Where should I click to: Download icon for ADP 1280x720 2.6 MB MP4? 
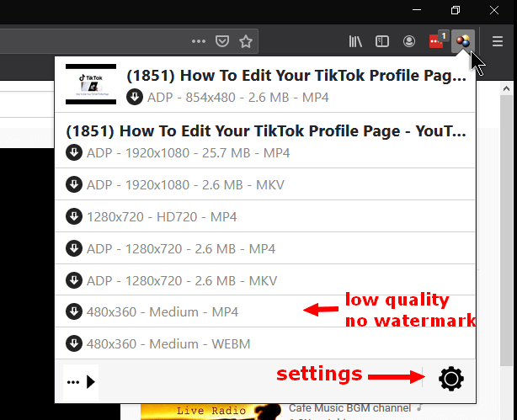tap(74, 248)
